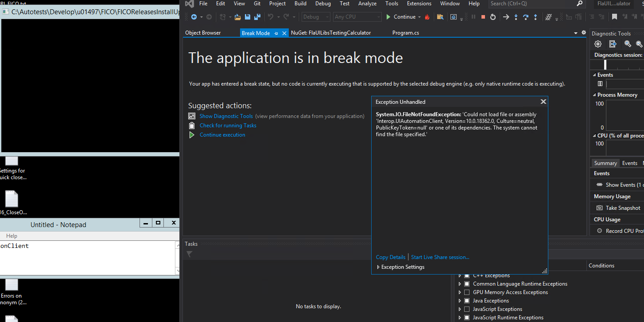The image size is (644, 322).
Task: Collapse the Process Memory section
Action: pyautogui.click(x=595, y=94)
